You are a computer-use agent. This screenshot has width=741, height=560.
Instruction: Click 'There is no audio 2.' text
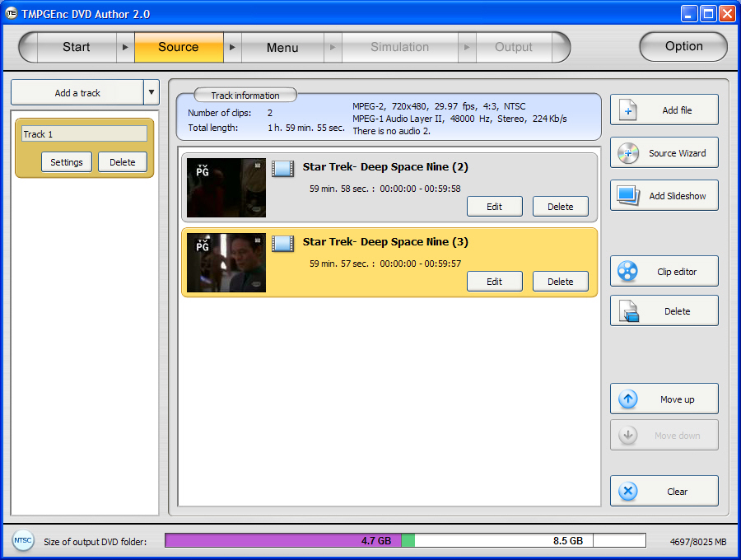point(391,131)
